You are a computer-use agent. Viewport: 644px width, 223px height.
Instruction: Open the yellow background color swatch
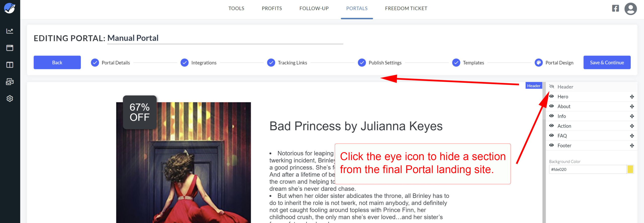630,169
